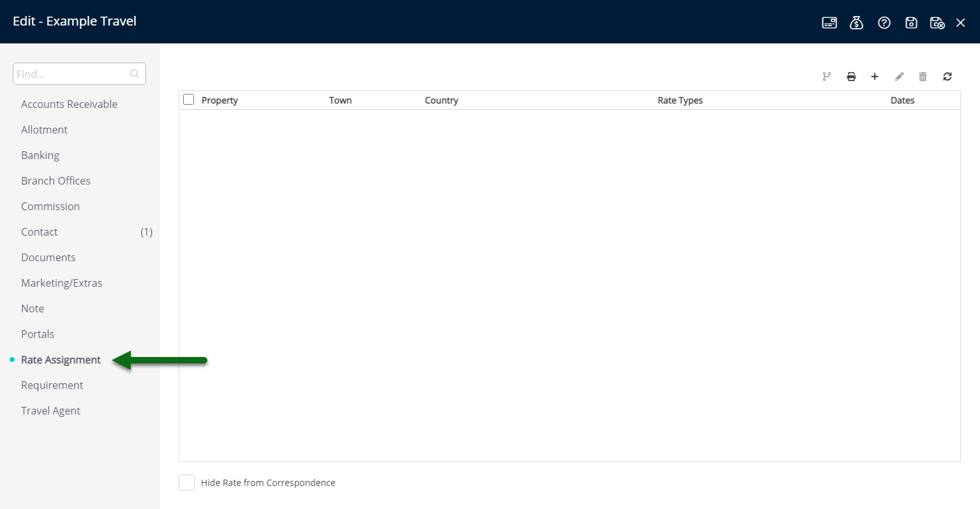Go to Marketing/Extras section
This screenshot has height=509, width=980.
tap(62, 283)
